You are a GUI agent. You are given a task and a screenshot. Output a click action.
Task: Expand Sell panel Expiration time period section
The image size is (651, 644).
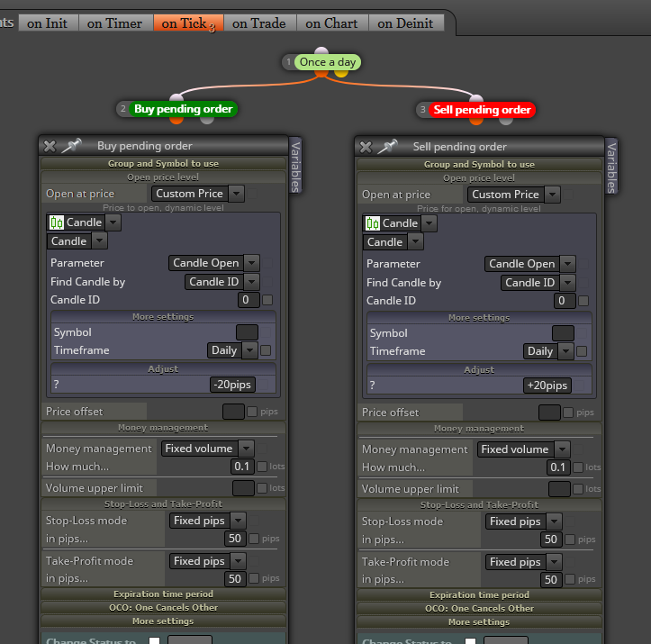coord(479,595)
